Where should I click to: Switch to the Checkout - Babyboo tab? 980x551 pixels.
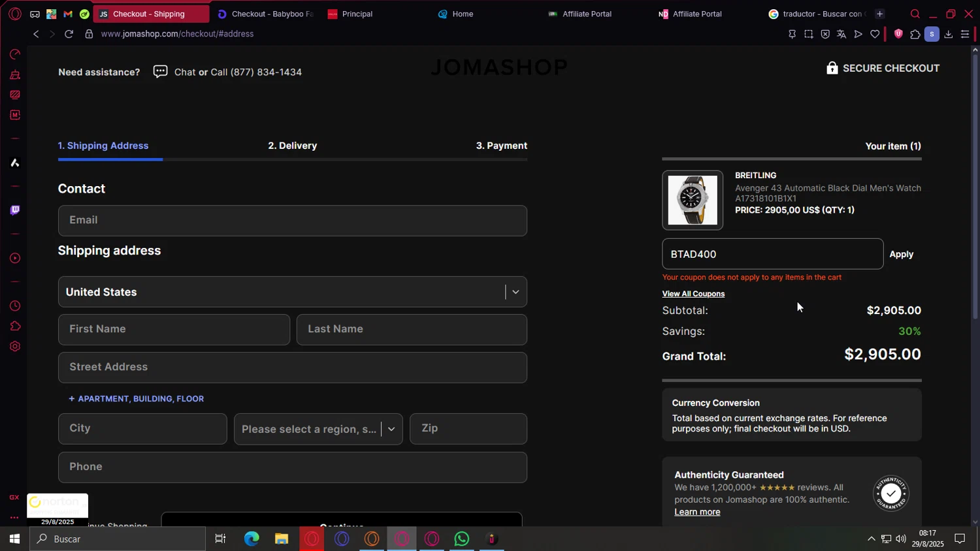[x=266, y=14]
